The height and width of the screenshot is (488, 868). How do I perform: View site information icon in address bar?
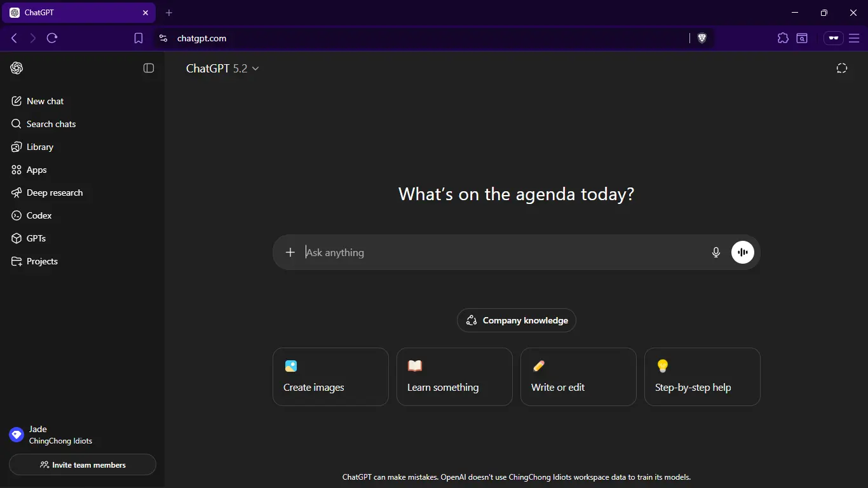(x=163, y=38)
